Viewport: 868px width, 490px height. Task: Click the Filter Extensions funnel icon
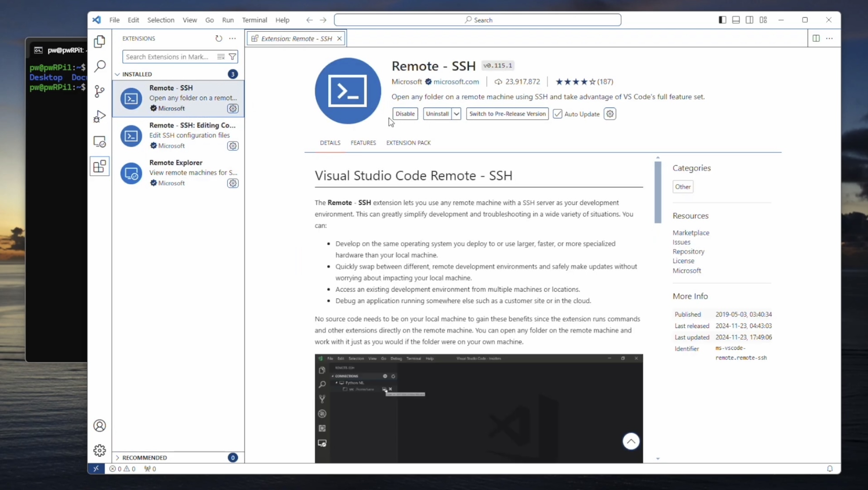(x=232, y=57)
